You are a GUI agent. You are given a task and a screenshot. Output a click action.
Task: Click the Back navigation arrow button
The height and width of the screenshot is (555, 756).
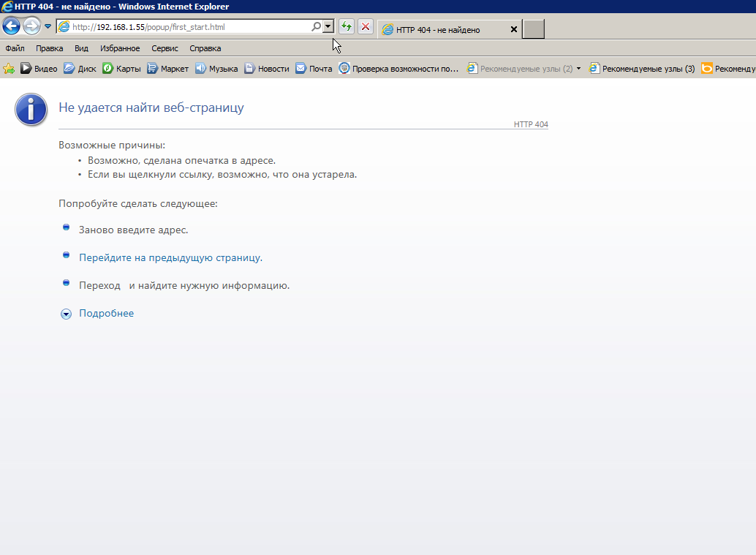[x=11, y=26]
